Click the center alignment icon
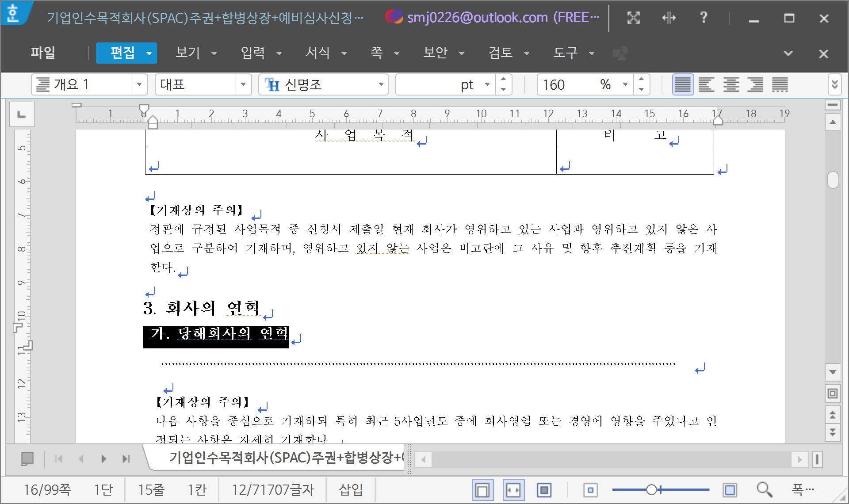 tap(731, 84)
